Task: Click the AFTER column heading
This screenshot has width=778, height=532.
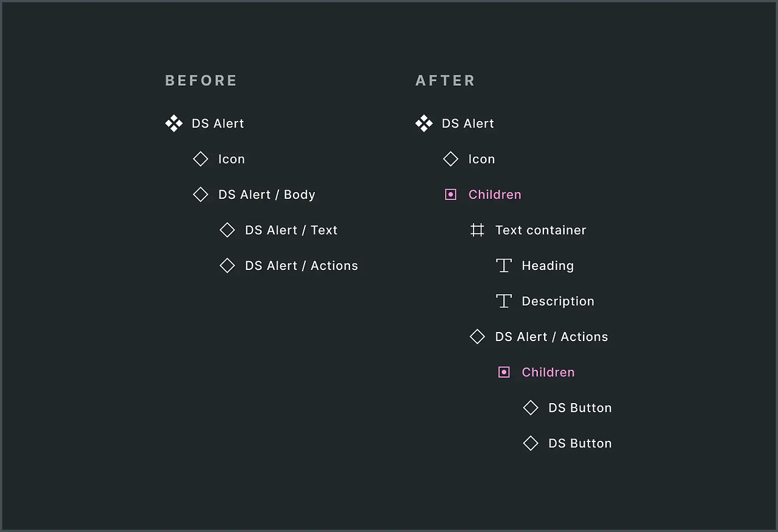Action: (446, 80)
